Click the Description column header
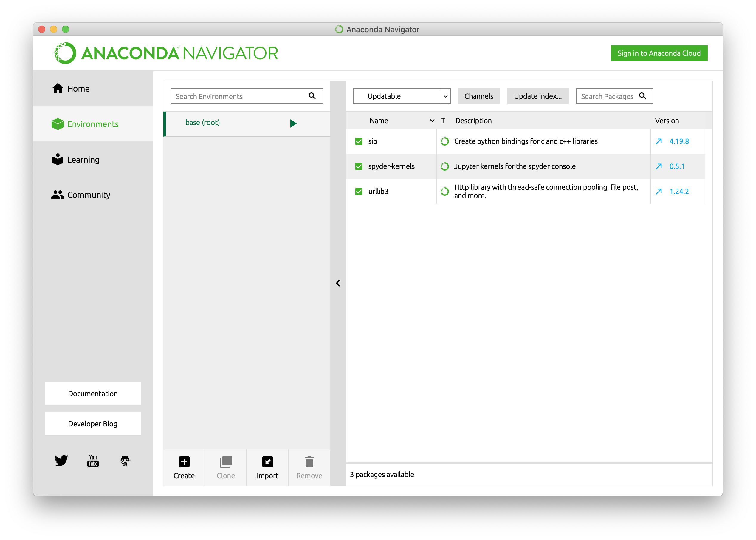 pos(473,121)
